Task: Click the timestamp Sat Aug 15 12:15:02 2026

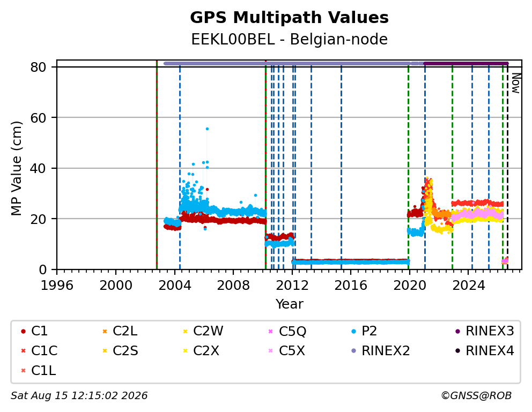Action: (x=79, y=396)
